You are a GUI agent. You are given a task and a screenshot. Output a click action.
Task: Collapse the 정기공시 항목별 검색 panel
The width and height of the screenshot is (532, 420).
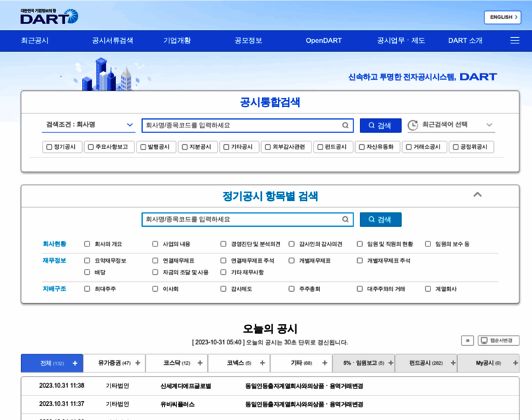pos(477,195)
